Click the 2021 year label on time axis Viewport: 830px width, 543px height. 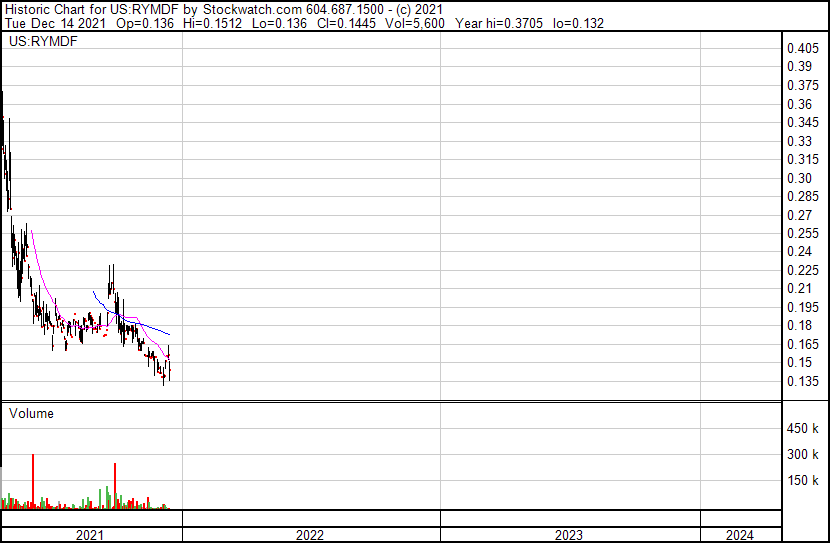point(90,535)
